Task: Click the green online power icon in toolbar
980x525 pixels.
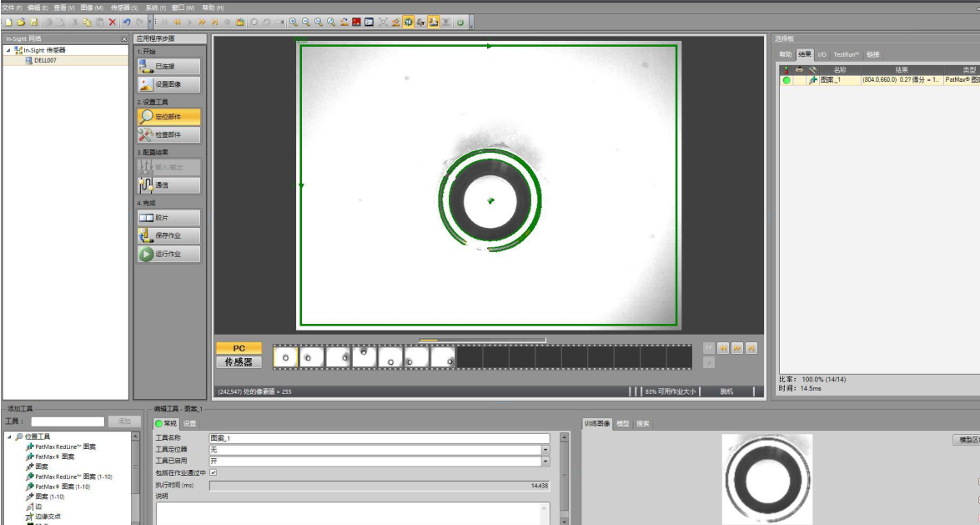Action: tap(460, 22)
